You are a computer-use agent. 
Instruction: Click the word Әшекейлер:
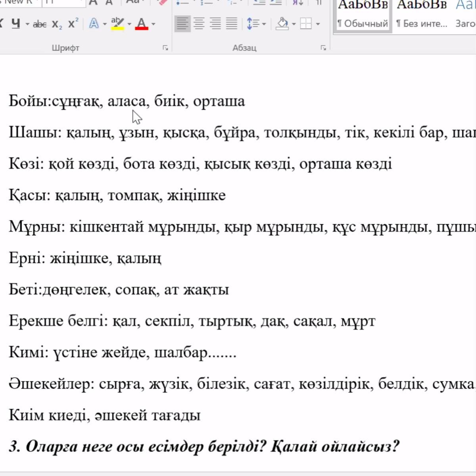pyautogui.click(x=52, y=384)
